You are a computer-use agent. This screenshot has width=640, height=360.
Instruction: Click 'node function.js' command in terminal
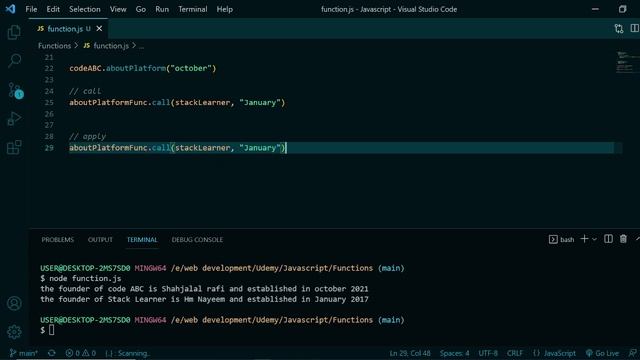tap(85, 278)
